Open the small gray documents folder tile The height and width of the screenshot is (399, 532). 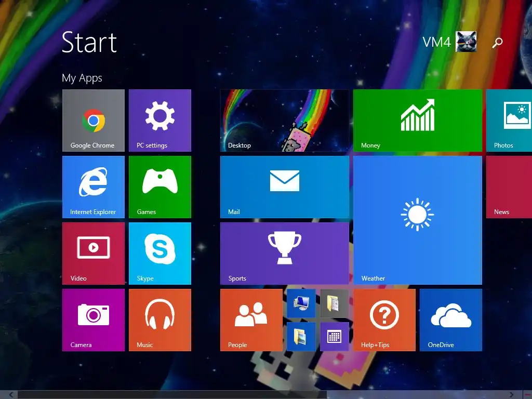335,303
